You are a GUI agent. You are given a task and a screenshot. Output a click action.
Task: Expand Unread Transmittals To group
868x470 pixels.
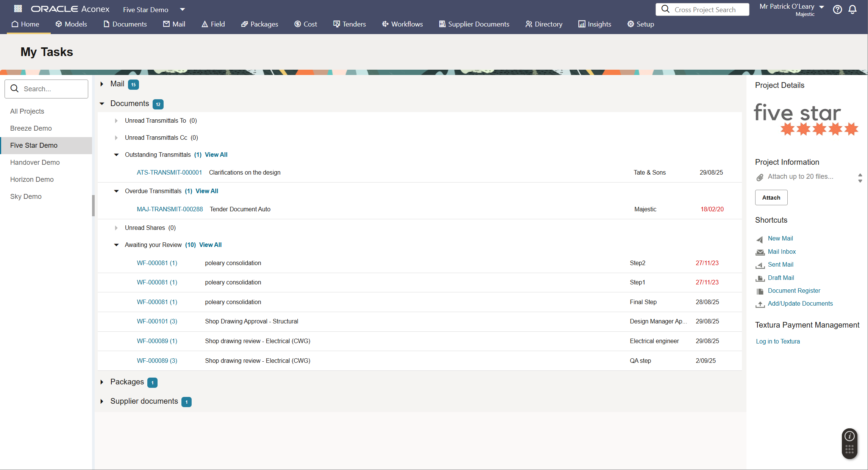click(x=116, y=121)
